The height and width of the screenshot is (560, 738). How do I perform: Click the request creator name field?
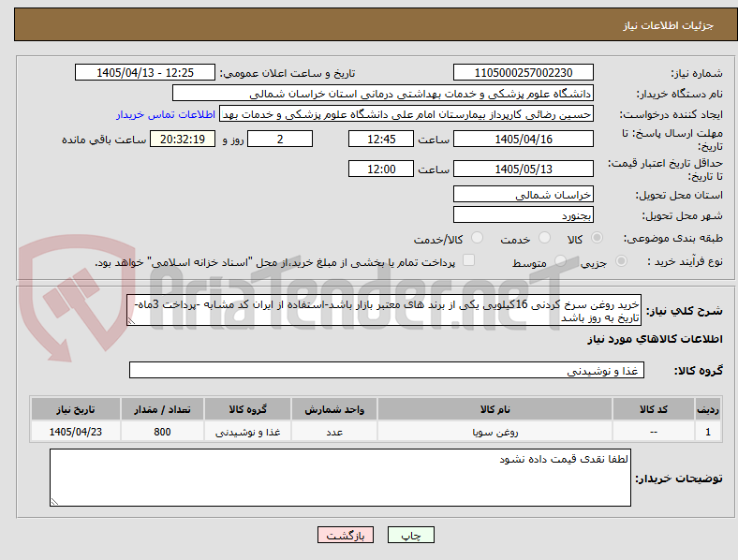(406, 114)
